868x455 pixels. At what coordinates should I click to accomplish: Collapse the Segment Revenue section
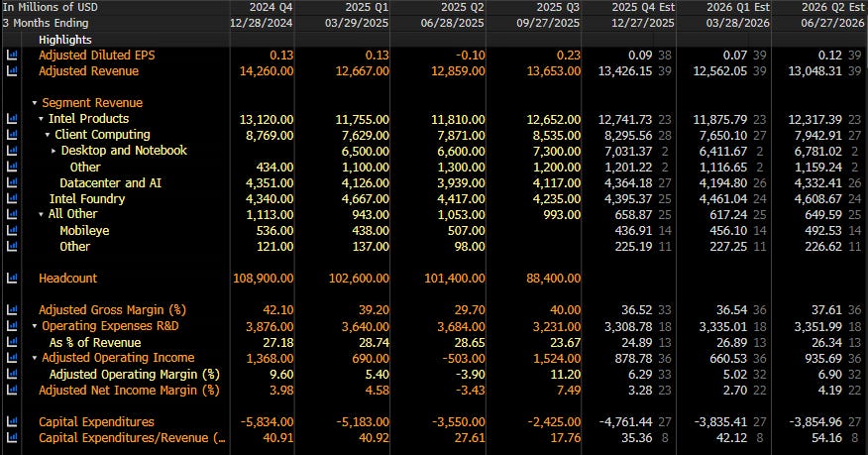coord(35,103)
